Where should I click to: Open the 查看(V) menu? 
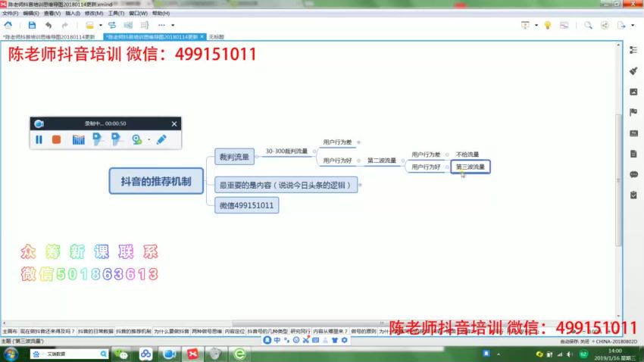52,14
